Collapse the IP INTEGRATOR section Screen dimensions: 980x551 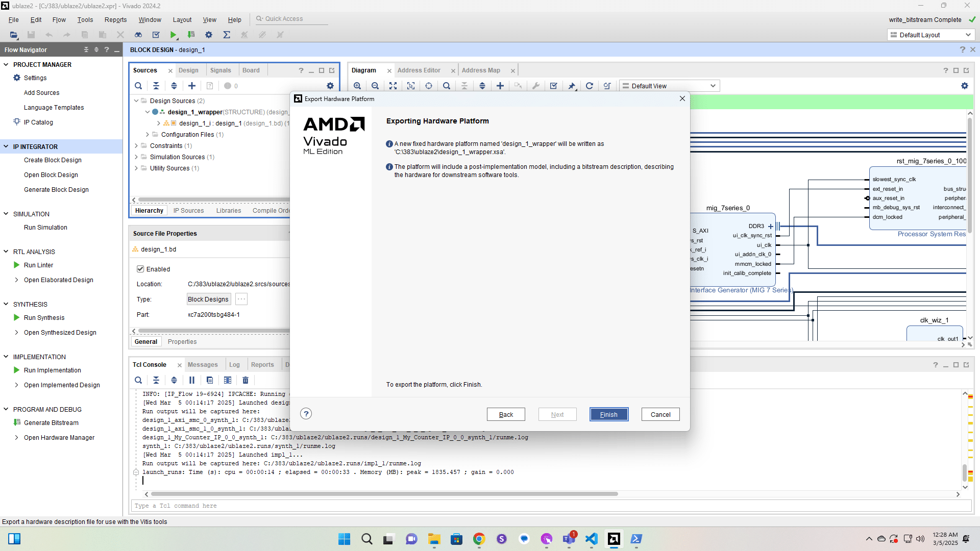click(6, 146)
